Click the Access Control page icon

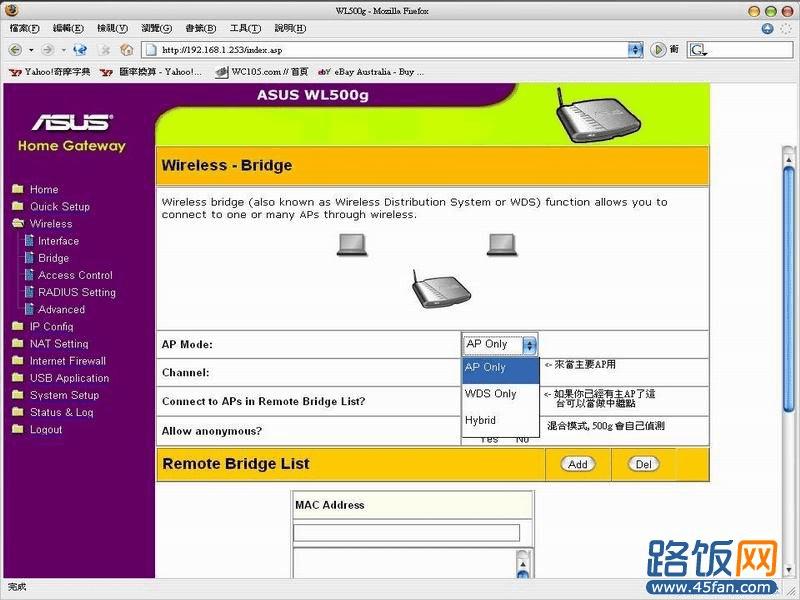pyautogui.click(x=29, y=275)
